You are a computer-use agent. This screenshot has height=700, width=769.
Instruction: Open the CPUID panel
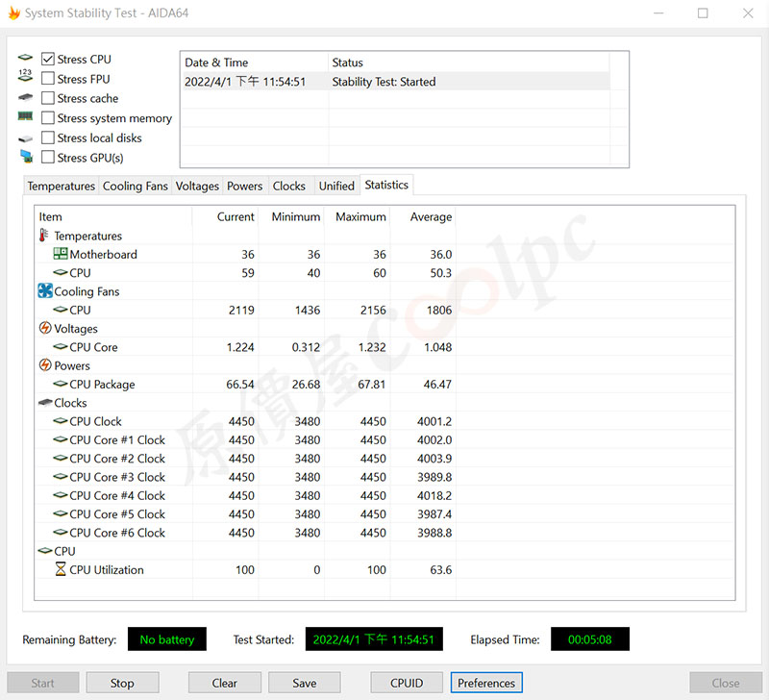pos(407,683)
